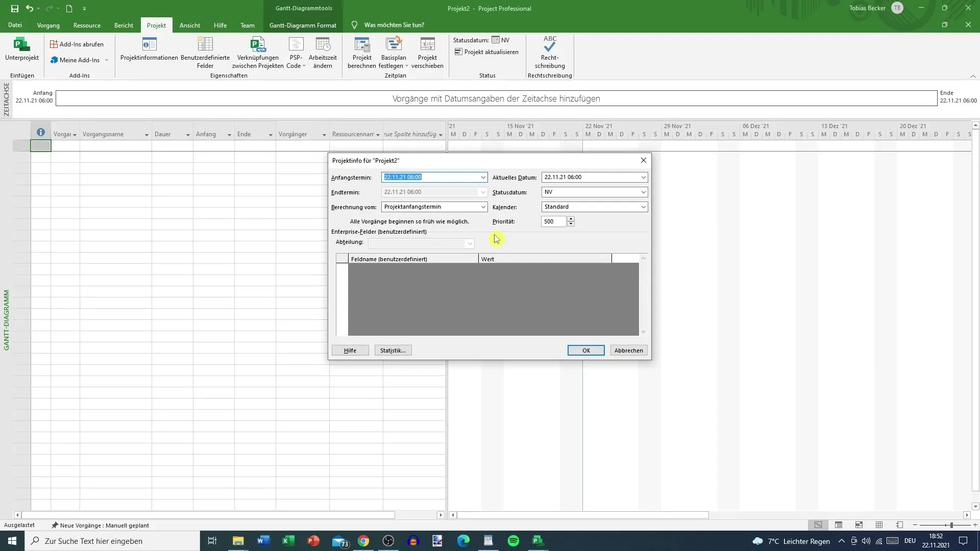Open the Berechnung vom dropdown
980x551 pixels.
483,207
